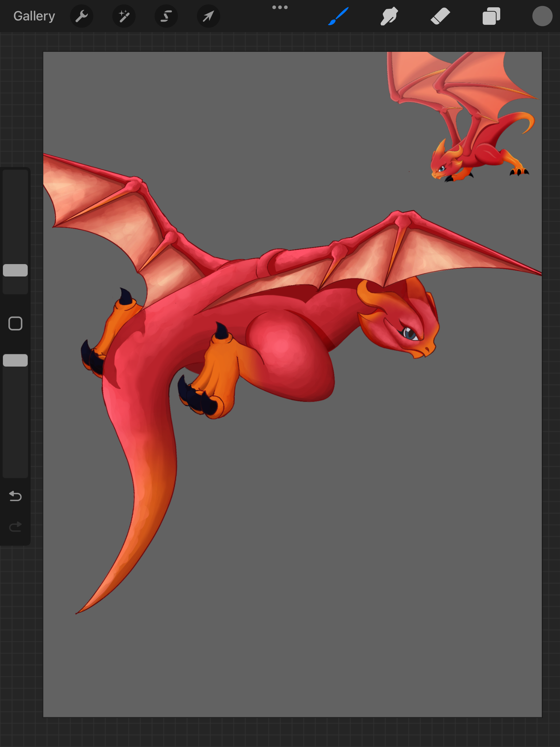Click the brush opacity slider handle
The height and width of the screenshot is (747, 560).
click(15, 360)
